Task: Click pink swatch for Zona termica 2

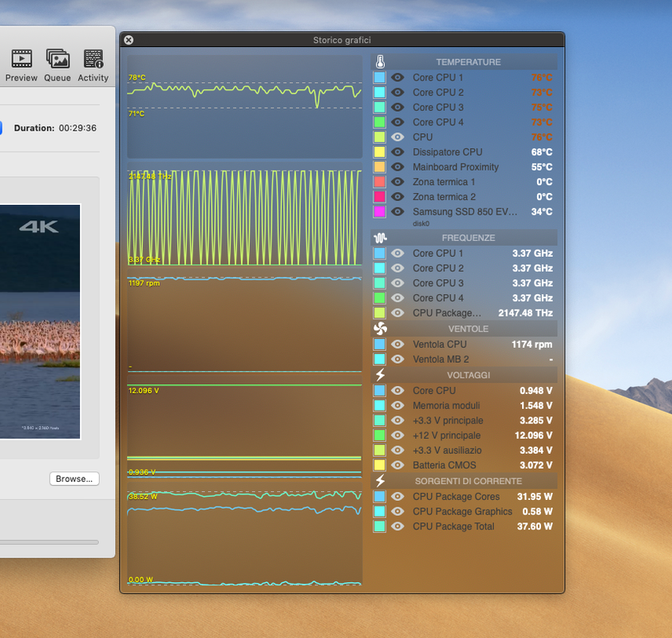Action: [x=380, y=196]
